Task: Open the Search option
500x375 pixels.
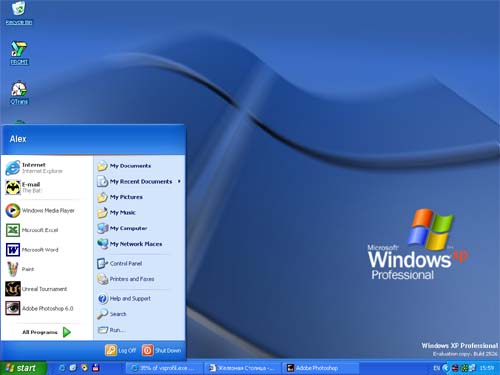Action: click(x=139, y=314)
